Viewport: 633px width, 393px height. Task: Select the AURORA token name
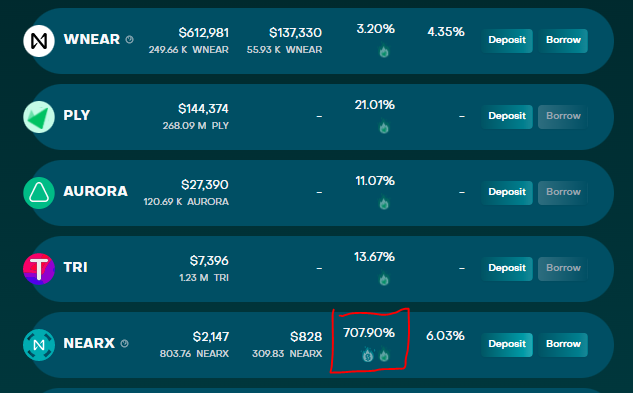(x=95, y=191)
